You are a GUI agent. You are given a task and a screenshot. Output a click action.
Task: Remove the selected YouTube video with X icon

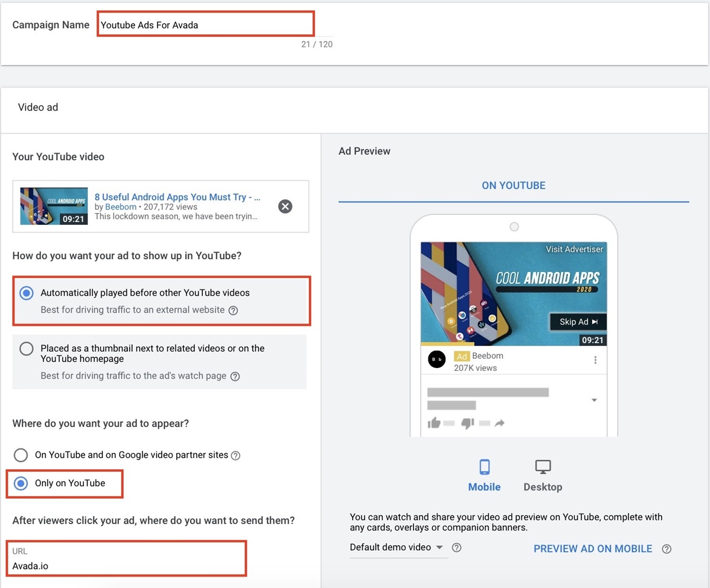coord(285,206)
